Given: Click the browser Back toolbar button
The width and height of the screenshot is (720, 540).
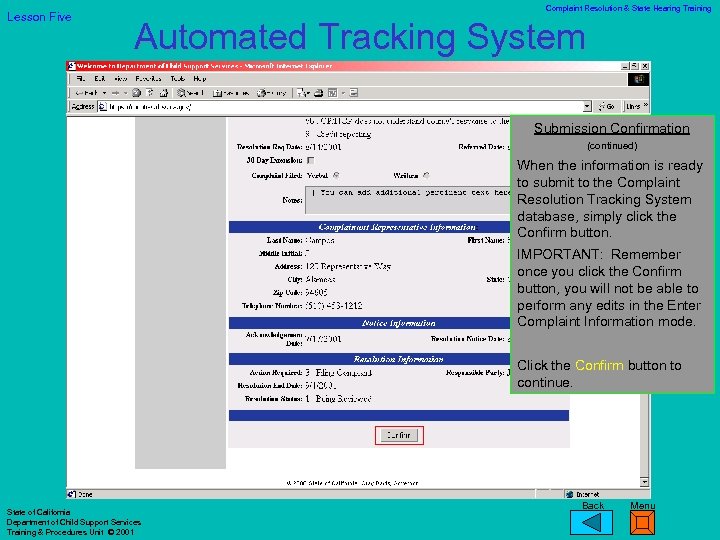Looking at the screenshot, I should [x=86, y=93].
